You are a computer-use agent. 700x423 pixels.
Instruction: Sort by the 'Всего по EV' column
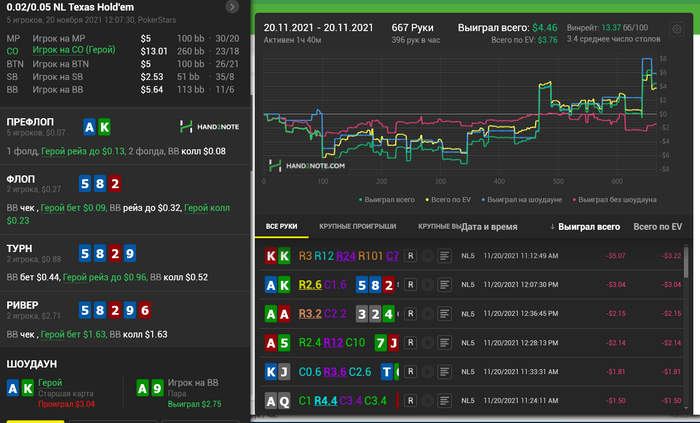[658, 227]
